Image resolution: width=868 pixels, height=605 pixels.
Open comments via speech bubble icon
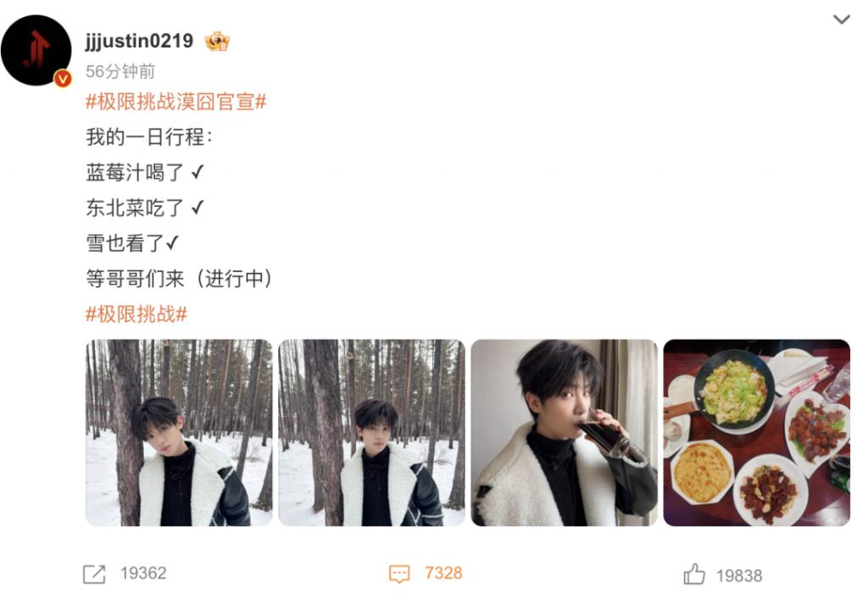(x=400, y=574)
